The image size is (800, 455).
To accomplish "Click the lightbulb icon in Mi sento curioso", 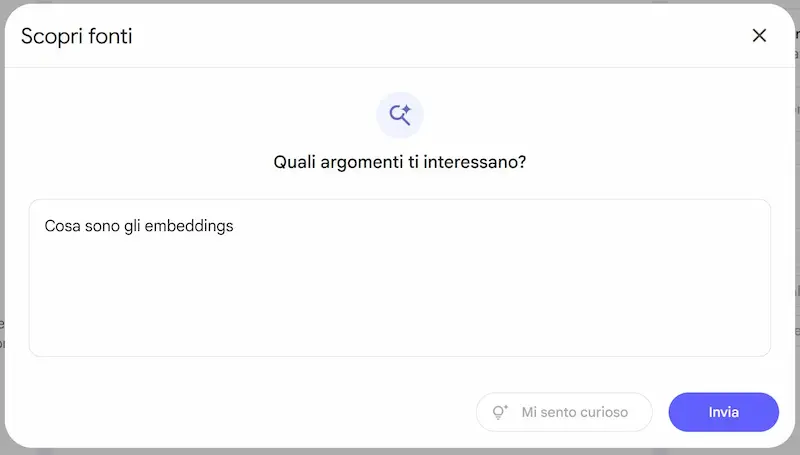I will click(500, 412).
